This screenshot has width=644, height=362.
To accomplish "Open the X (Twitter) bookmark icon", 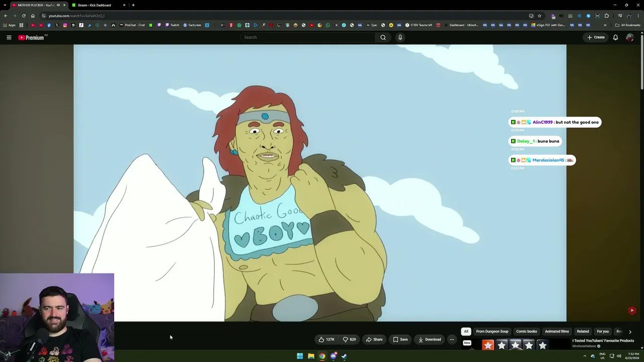I will [x=57, y=25].
